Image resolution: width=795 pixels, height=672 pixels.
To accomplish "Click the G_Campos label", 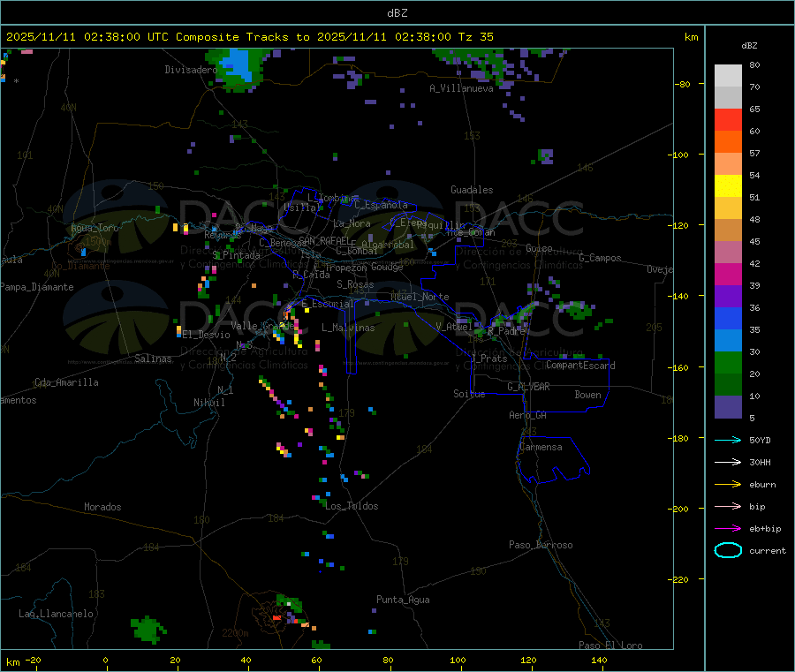I will 600,258.
